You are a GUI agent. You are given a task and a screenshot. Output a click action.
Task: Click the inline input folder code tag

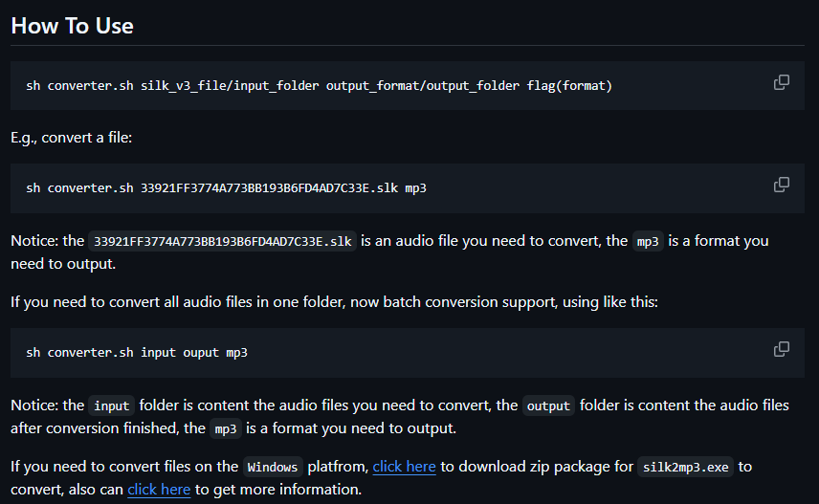tap(111, 405)
